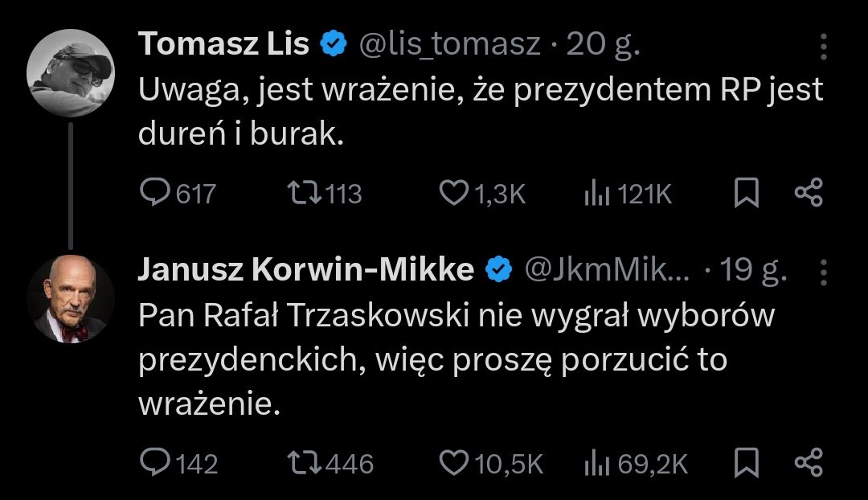The width and height of the screenshot is (868, 500).
Task: Bookmark Korwin-Mikke's reply
Action: (747, 462)
